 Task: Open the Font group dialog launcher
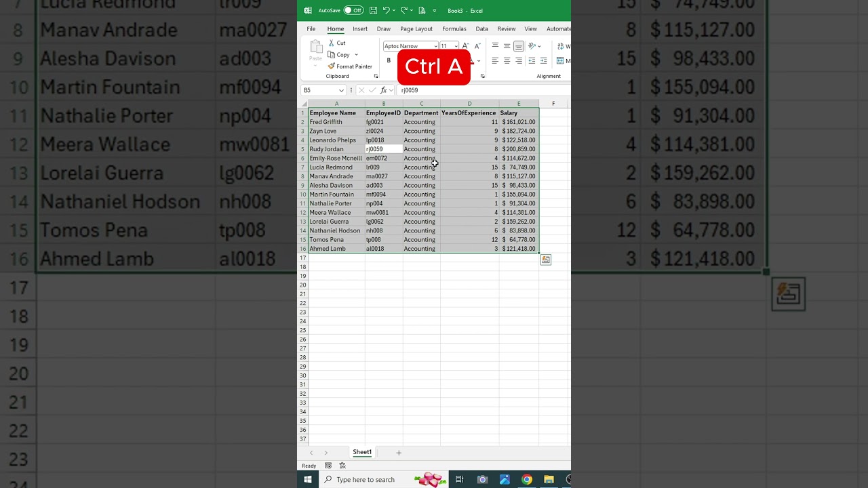point(482,76)
